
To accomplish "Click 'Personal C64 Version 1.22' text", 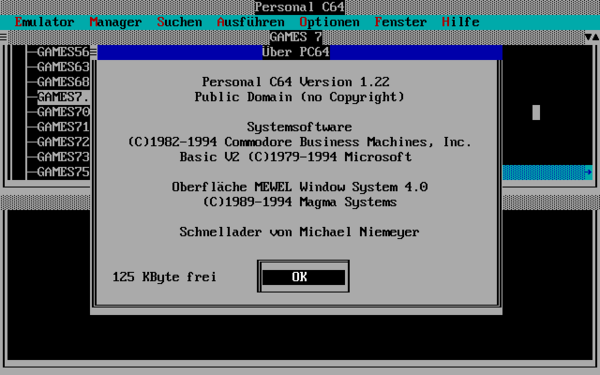I will 296,82.
